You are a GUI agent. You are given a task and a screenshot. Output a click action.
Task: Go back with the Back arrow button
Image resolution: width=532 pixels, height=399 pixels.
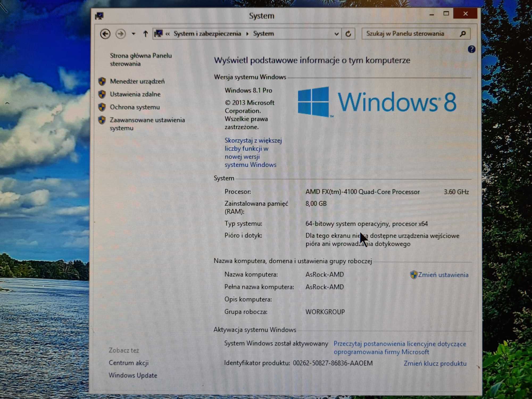(105, 34)
